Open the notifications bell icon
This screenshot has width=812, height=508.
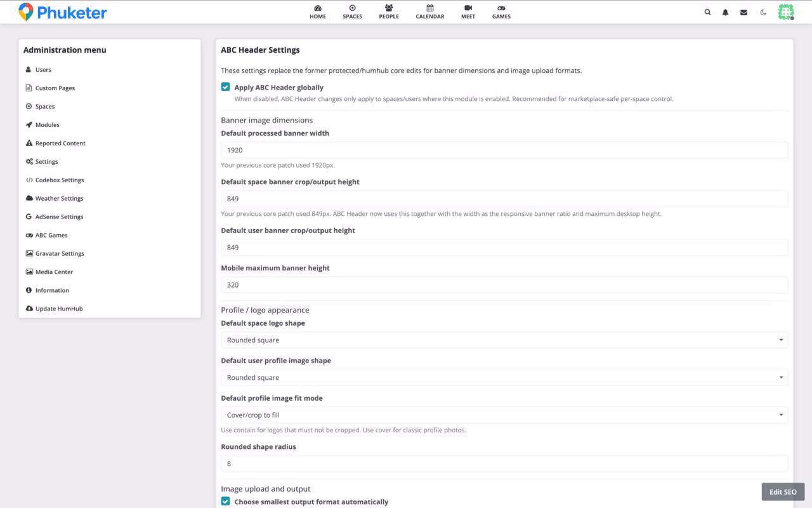coord(725,12)
